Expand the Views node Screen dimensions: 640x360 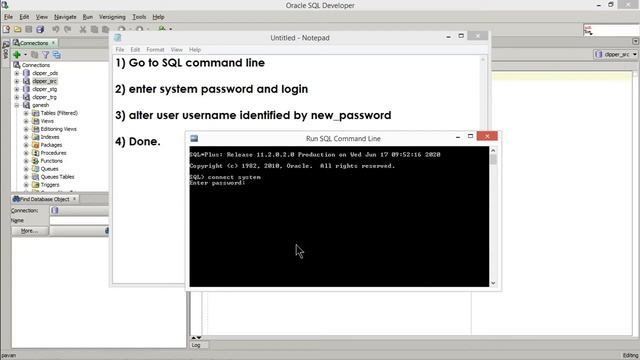click(26, 121)
